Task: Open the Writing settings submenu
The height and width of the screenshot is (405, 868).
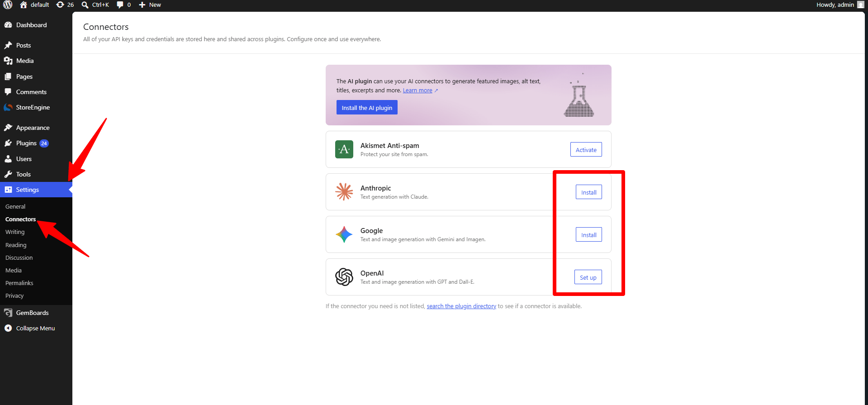Action: point(15,232)
